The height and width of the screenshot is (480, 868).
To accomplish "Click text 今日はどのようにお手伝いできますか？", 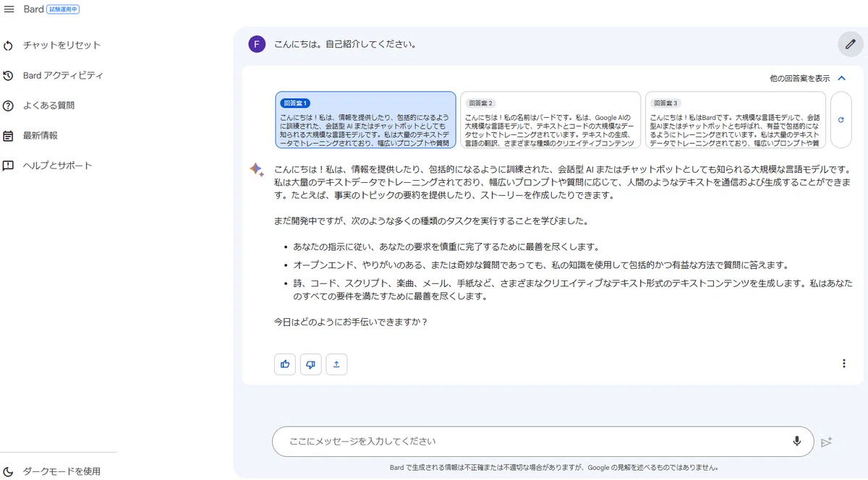I will click(x=351, y=322).
